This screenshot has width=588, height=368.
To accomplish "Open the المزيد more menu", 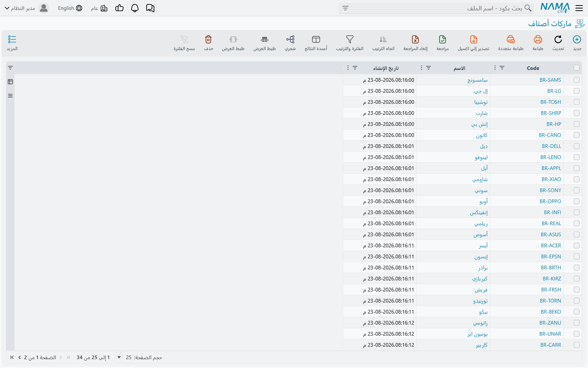I will pos(12,43).
